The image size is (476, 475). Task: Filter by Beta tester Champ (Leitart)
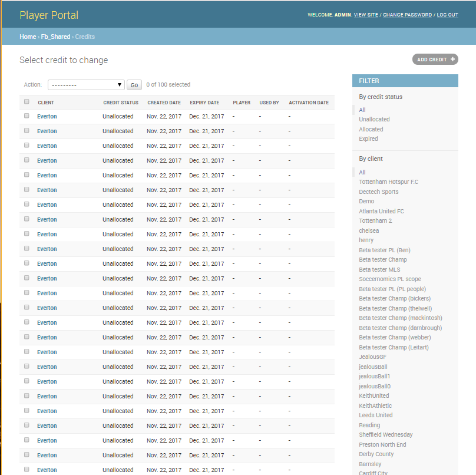[x=394, y=348]
